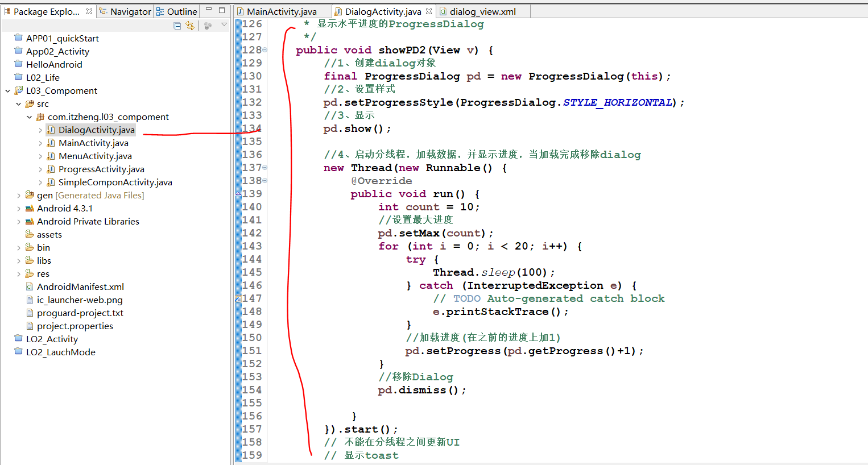Select DialogActivity.java in the package tree
This screenshot has height=465, width=868.
[97, 130]
